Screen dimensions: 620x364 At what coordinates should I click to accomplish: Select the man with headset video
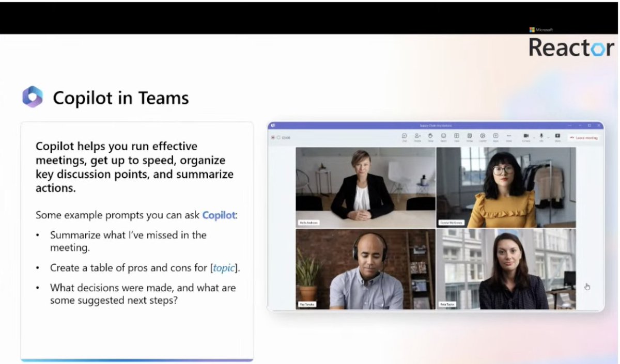pyautogui.click(x=365, y=269)
